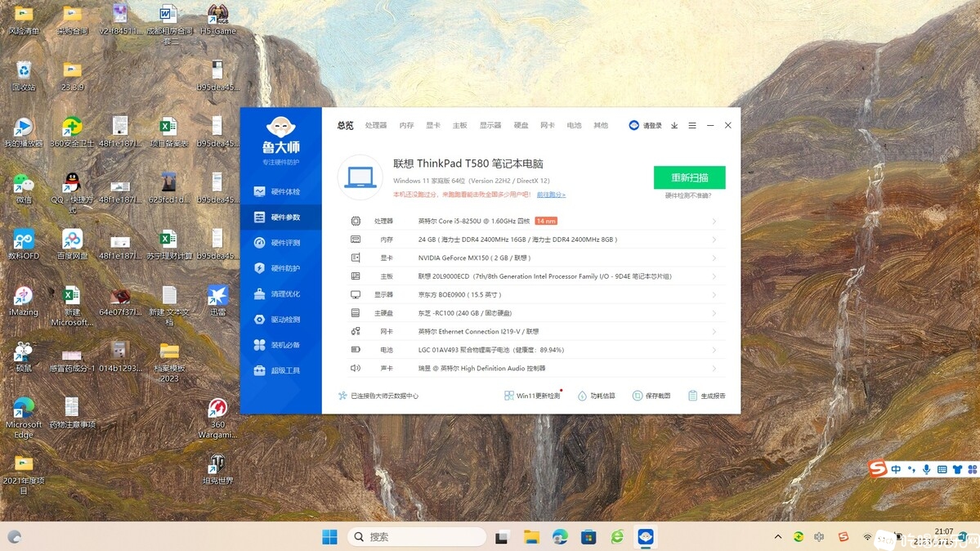
Task: Switch to the 其他 tab
Action: (x=601, y=126)
